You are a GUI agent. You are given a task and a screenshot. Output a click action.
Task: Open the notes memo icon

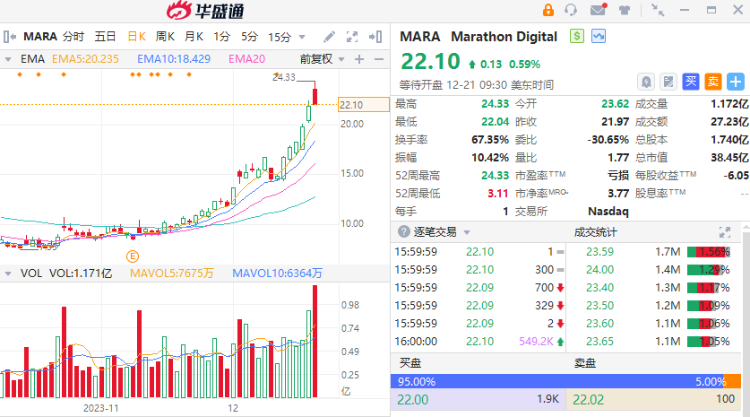(x=668, y=82)
